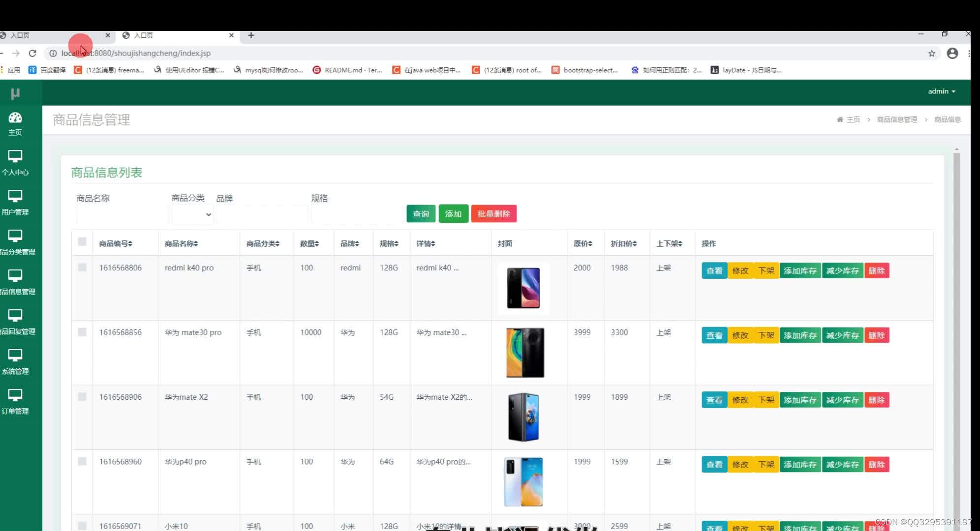
Task: Open 商品回复管理 monitor icon in sidebar
Action: point(15,316)
